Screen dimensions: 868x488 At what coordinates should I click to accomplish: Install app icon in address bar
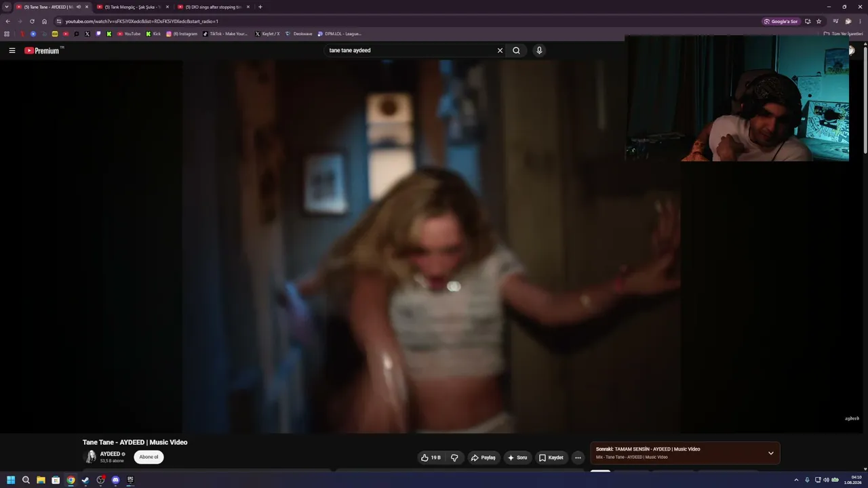(808, 21)
